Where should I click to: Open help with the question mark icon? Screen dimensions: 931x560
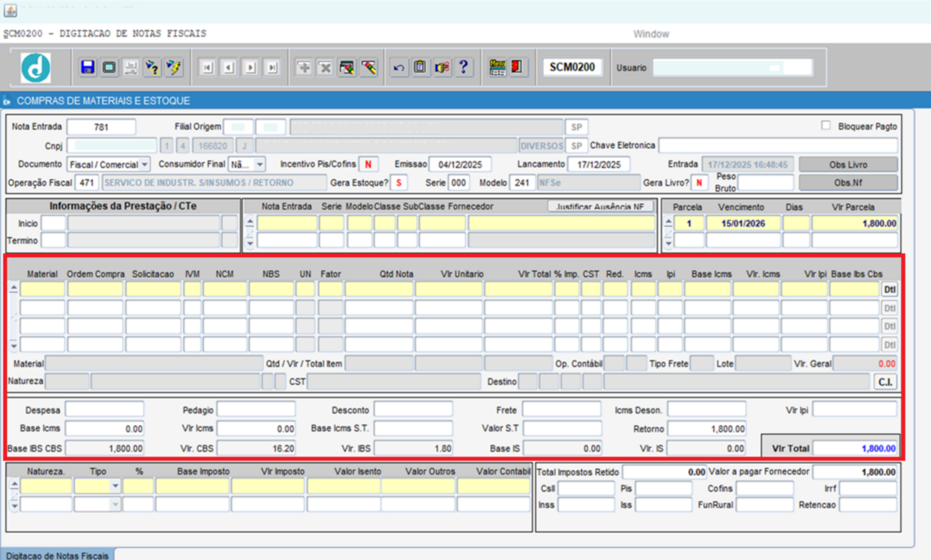pyautogui.click(x=463, y=67)
